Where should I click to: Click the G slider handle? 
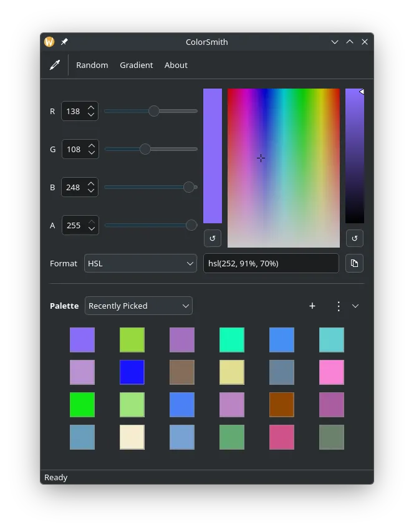click(145, 149)
